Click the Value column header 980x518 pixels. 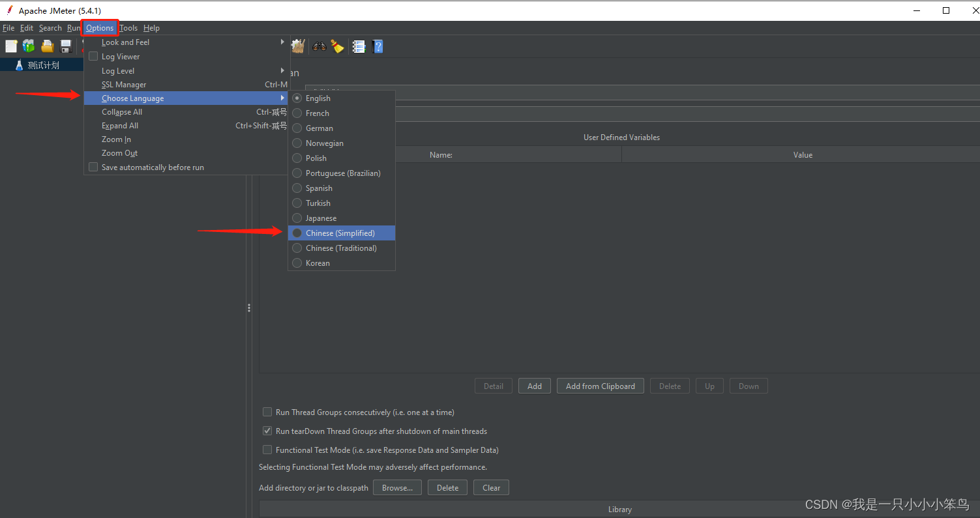point(801,154)
